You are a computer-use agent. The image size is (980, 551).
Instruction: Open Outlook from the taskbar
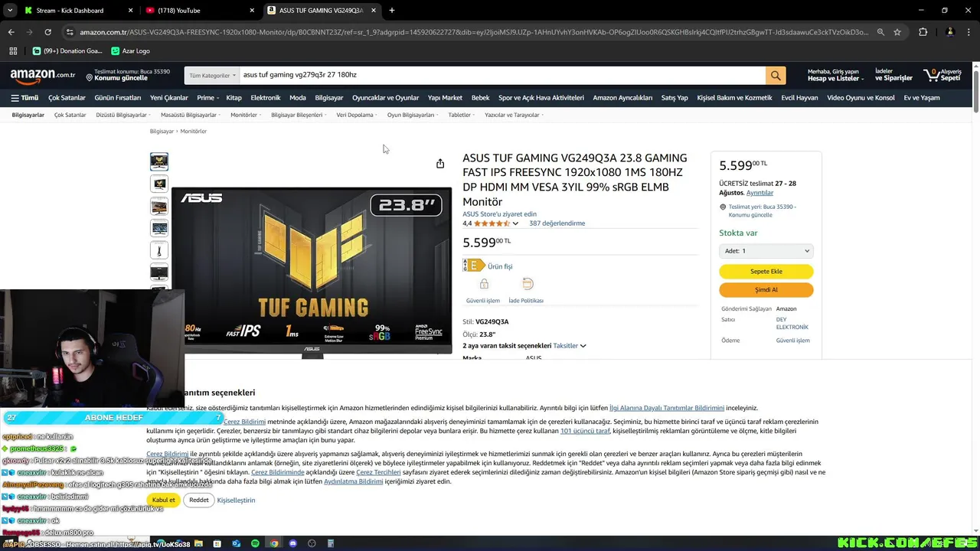(236, 544)
